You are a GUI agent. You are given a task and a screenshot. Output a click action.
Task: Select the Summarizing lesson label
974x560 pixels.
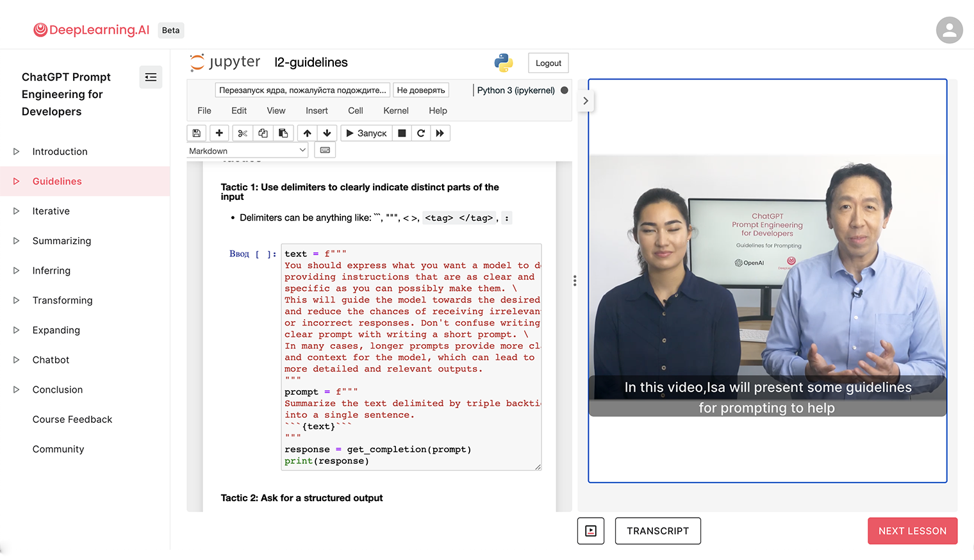point(62,241)
